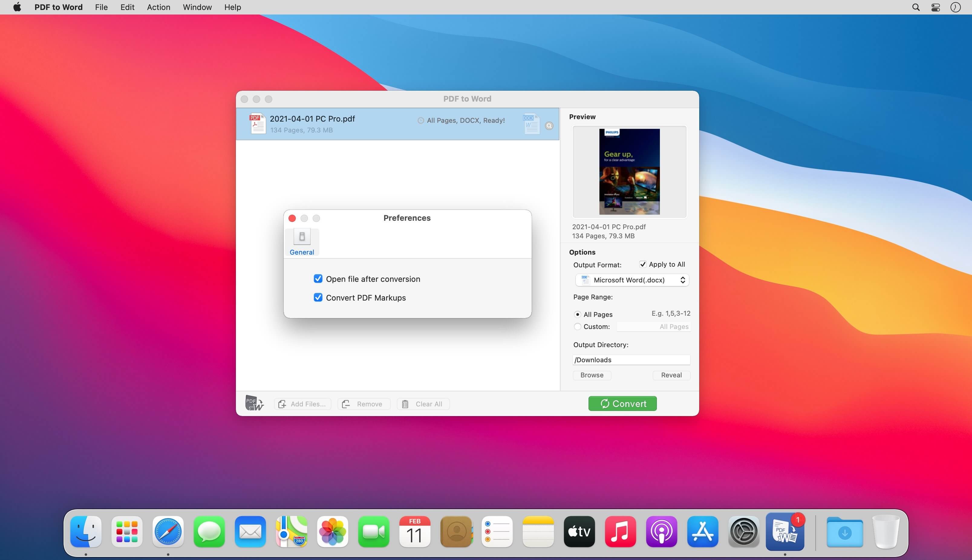Click the PDF to Word logo icon
The width and height of the screenshot is (972, 560).
[x=254, y=403]
